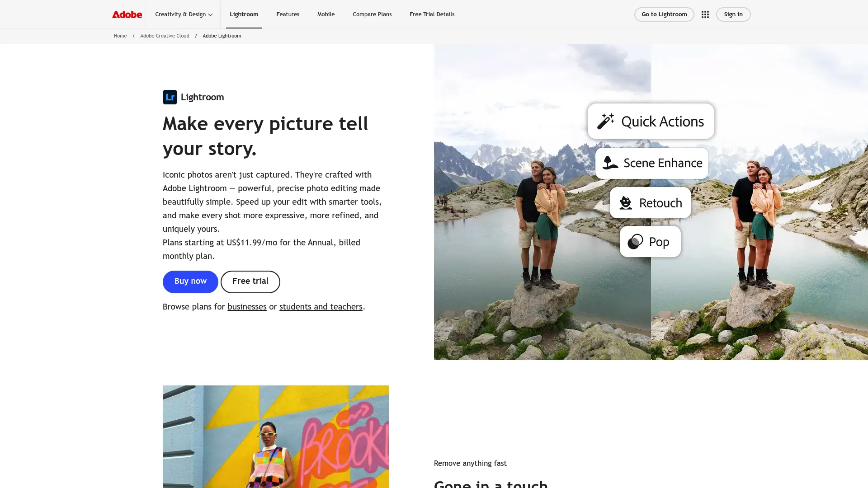Click the Pop card

click(x=650, y=242)
